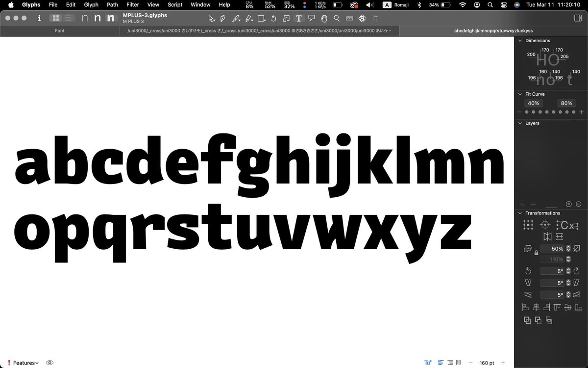This screenshot has width=588, height=368.
Task: Select the Zoom magnifier tool
Action: [337, 19]
